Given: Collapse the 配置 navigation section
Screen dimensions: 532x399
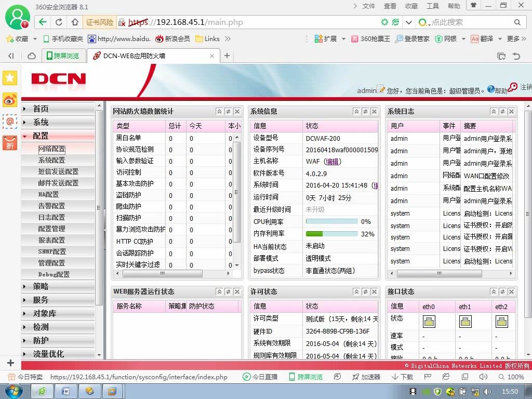Looking at the screenshot, I should coord(58,136).
